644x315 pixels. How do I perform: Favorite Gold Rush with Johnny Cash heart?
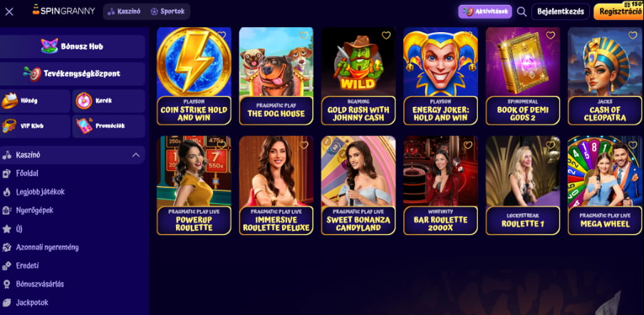pyautogui.click(x=386, y=36)
